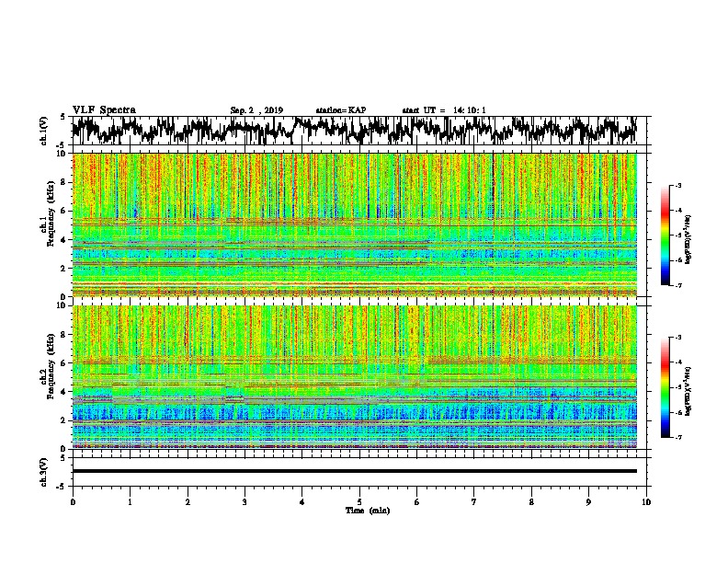
Task: Click inside the ch.2 spectrogram panel
Action: tap(355, 377)
